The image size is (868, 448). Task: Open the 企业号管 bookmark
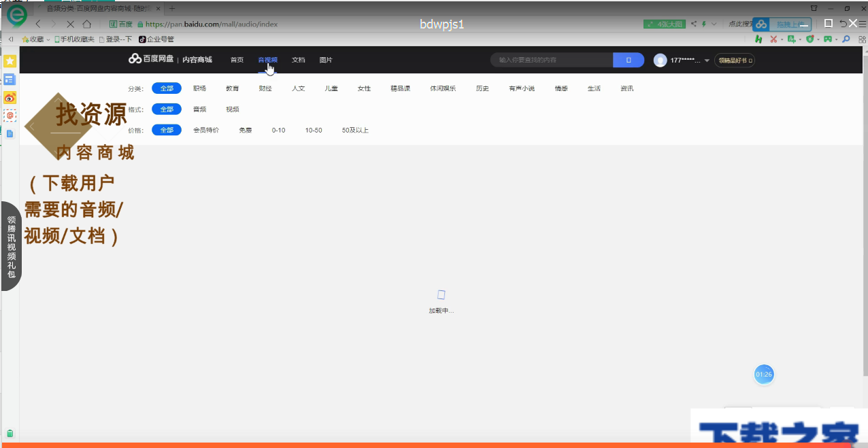(x=156, y=39)
